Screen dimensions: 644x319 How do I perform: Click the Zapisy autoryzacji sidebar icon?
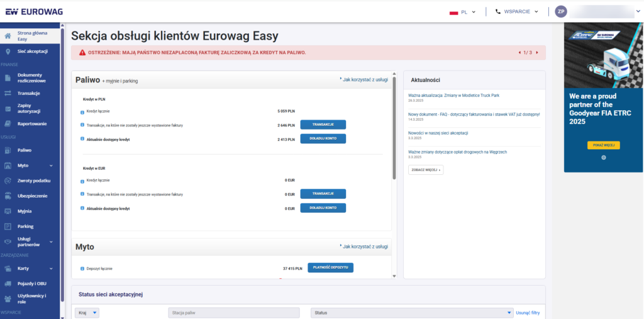pos(8,108)
